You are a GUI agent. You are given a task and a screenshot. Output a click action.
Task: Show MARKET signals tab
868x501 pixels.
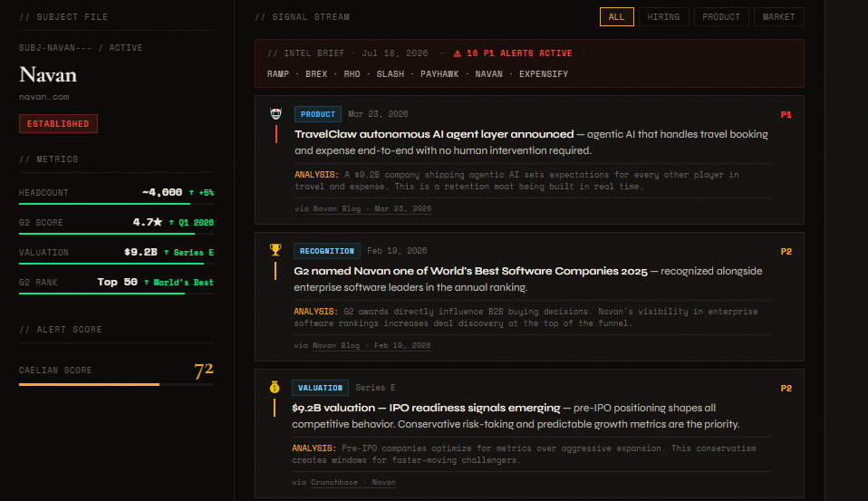(778, 16)
